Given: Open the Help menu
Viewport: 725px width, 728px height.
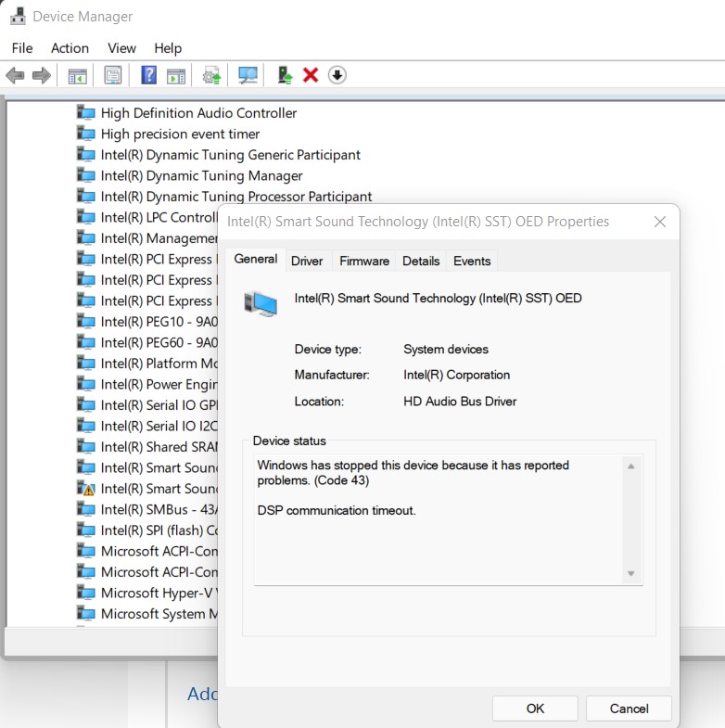Looking at the screenshot, I should tap(168, 48).
